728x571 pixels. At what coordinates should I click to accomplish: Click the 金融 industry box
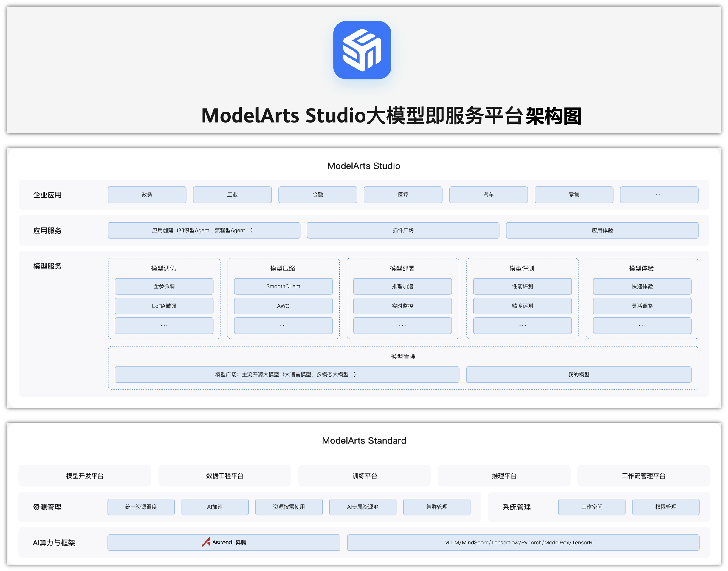coord(317,195)
